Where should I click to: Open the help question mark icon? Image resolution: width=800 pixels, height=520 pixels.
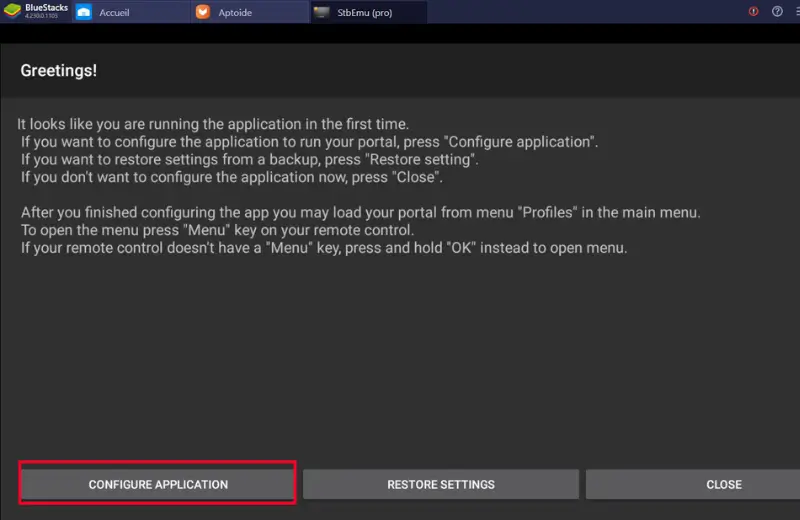(777, 11)
